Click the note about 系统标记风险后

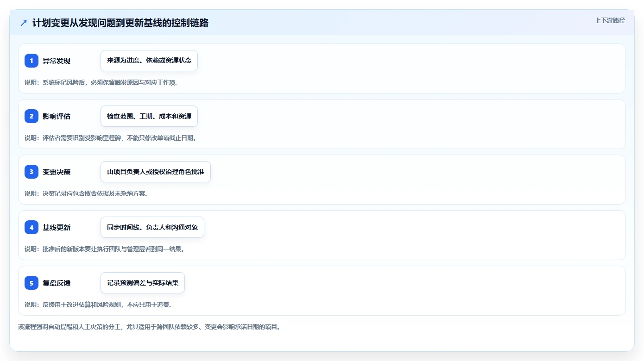[101, 82]
